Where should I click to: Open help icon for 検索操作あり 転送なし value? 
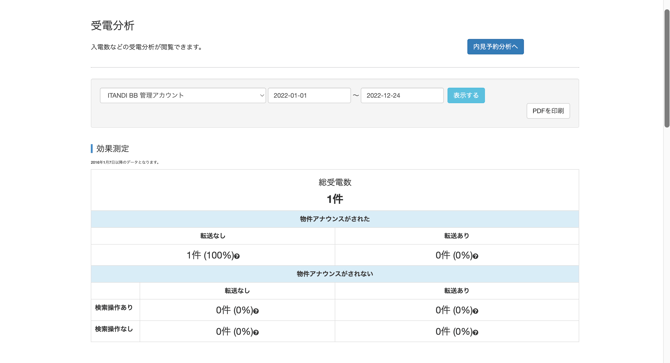point(256,311)
